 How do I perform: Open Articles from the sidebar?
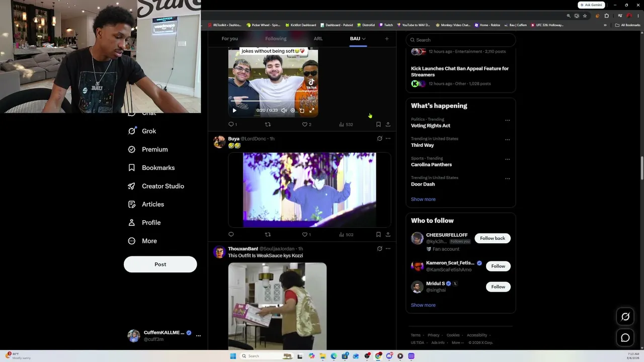coord(146,204)
